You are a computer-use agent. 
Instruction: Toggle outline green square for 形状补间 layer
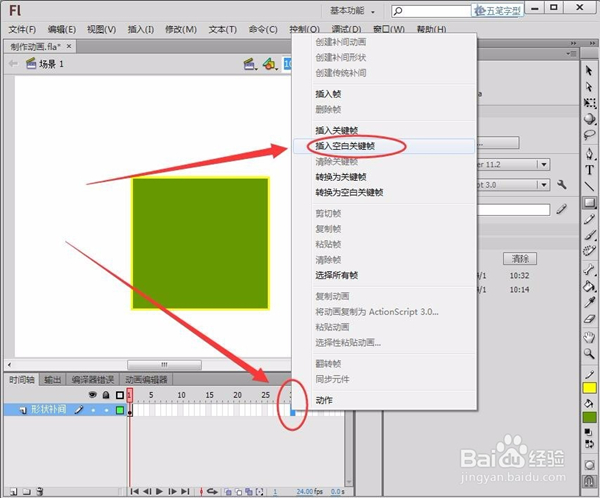point(120,410)
